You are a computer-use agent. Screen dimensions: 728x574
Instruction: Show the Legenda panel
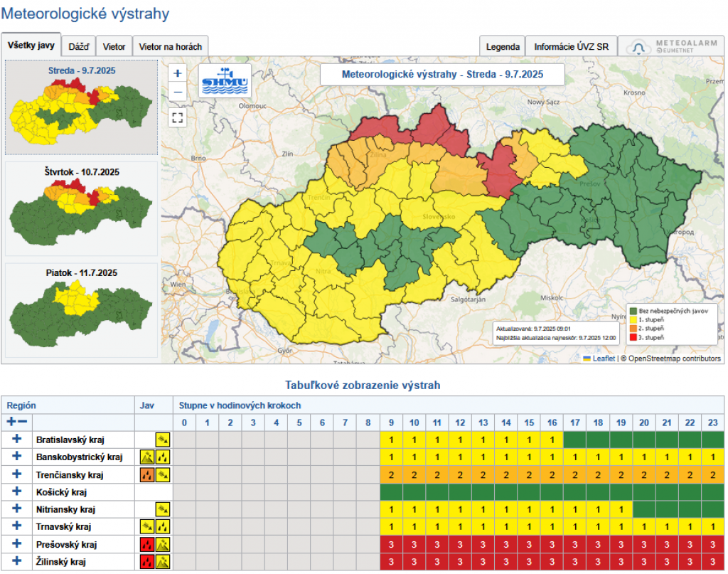click(x=502, y=47)
